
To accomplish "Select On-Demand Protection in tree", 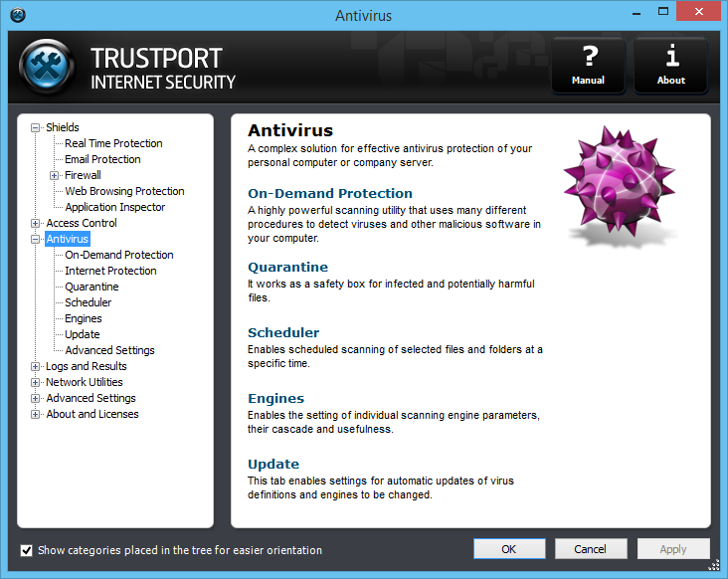I will coord(119,255).
